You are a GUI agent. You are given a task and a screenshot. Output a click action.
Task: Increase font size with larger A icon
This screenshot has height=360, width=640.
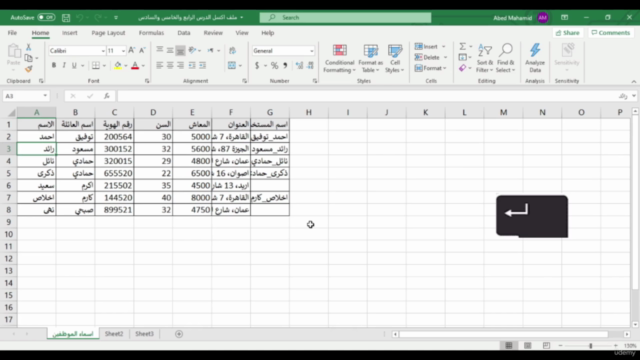tap(131, 50)
